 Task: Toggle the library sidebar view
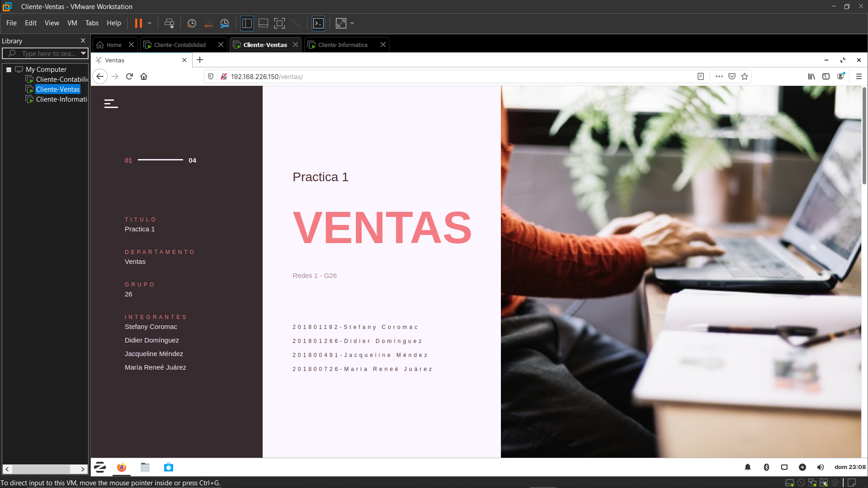[247, 23]
